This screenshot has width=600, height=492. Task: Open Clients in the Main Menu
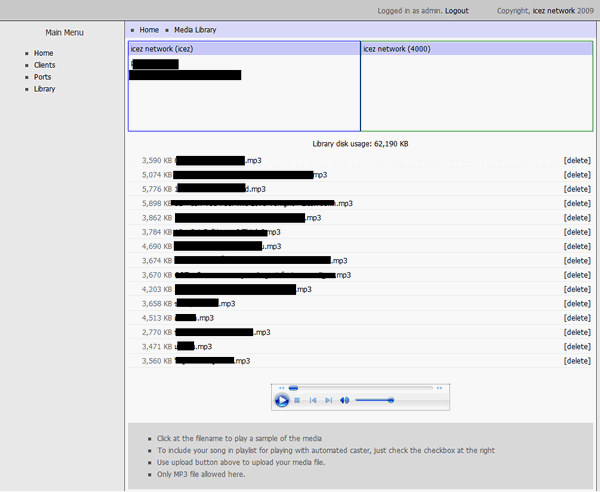pos(44,65)
